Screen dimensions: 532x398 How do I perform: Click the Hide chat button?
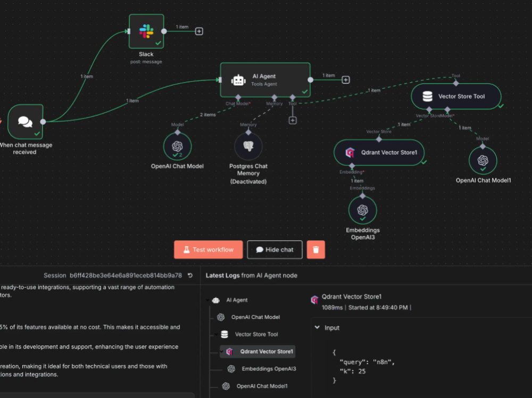tap(275, 250)
